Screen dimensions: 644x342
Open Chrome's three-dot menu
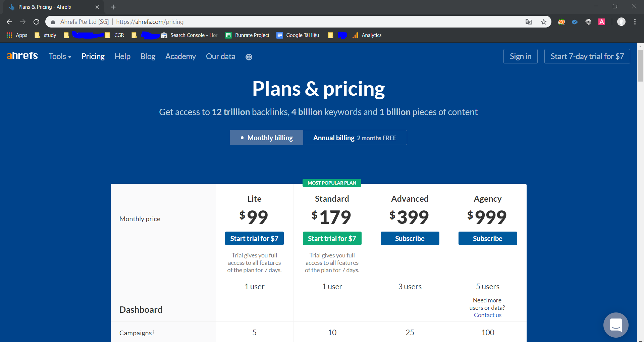click(635, 22)
